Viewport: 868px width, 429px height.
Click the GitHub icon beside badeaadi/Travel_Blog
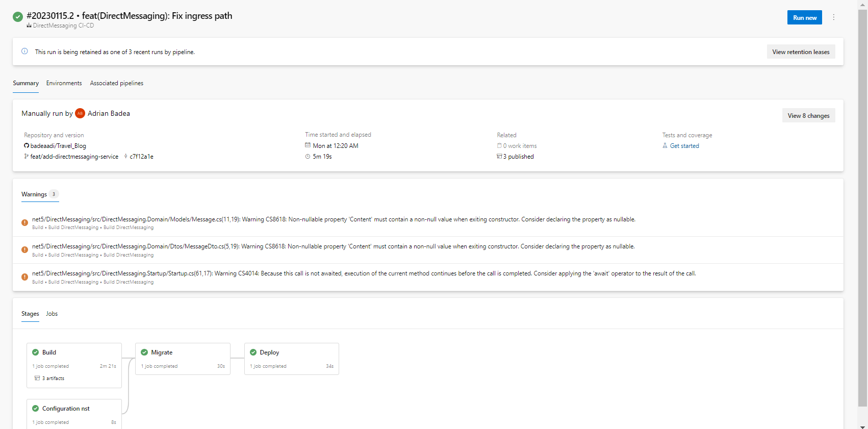tap(27, 146)
